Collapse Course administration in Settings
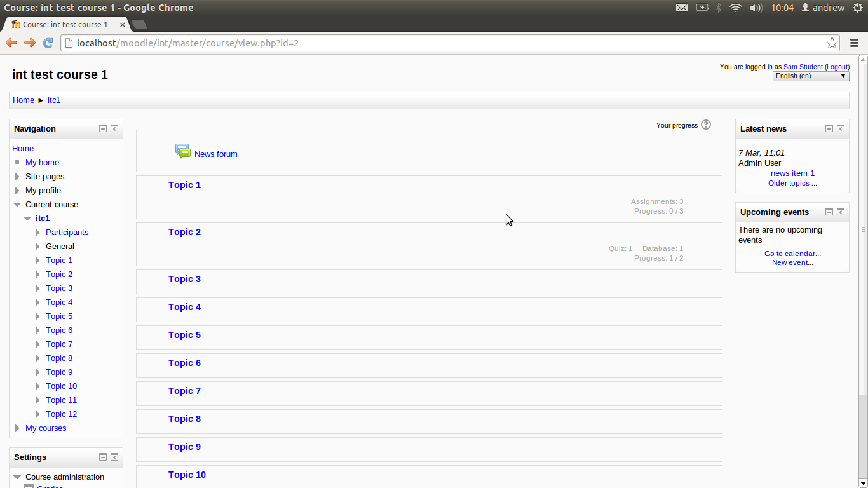 click(17, 477)
